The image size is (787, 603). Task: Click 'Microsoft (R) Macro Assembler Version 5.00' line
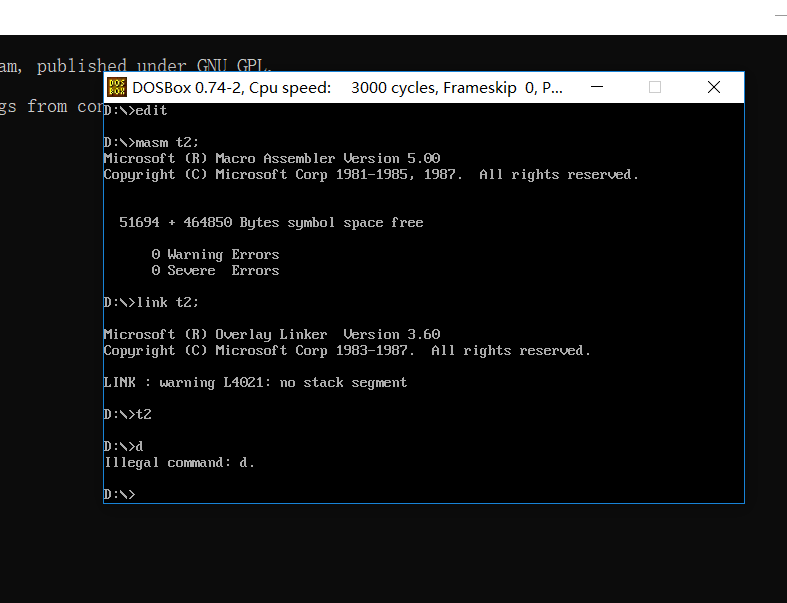tap(272, 159)
